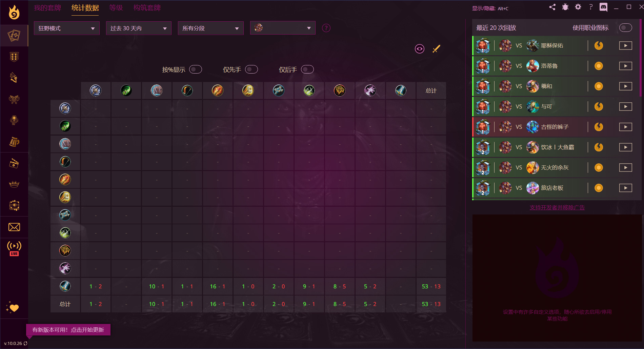
Task: Open the tavern mug sidebar icon
Action: pos(14,141)
